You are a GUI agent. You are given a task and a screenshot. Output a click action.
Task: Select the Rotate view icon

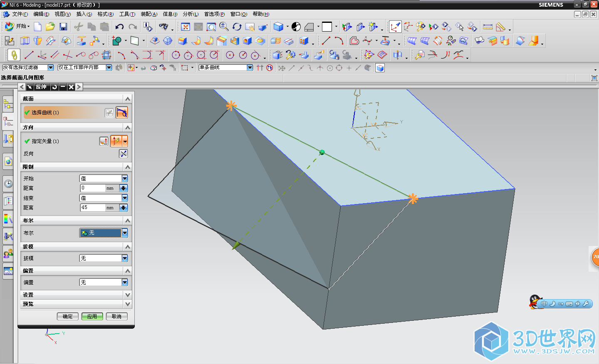point(237,27)
